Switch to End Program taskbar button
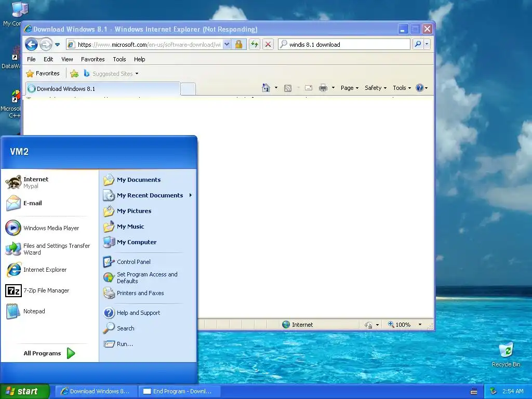The width and height of the screenshot is (532, 399). [179, 391]
